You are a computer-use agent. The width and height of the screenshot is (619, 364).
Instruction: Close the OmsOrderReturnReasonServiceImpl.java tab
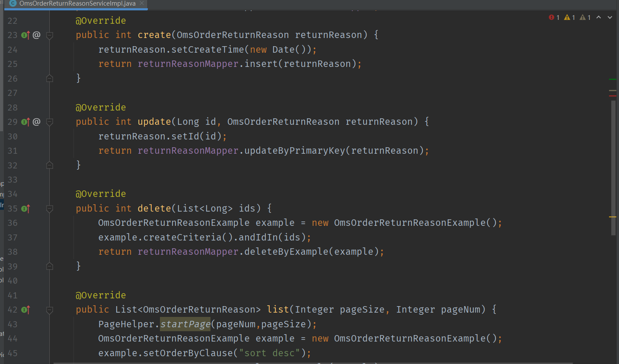point(142,3)
